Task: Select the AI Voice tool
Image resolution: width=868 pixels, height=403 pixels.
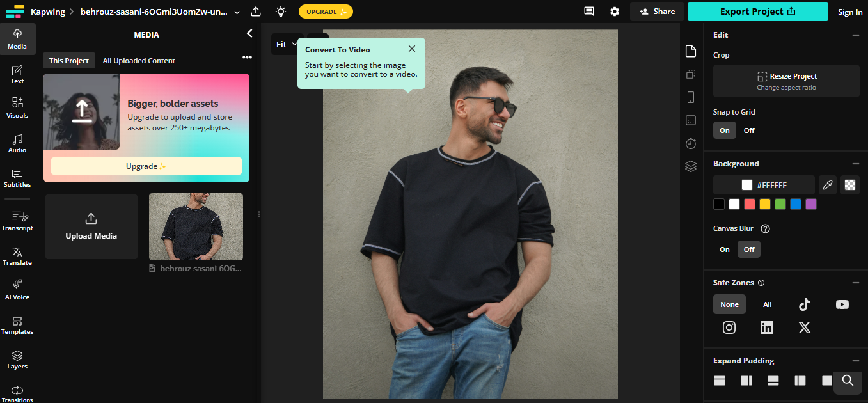Action: coord(17,289)
